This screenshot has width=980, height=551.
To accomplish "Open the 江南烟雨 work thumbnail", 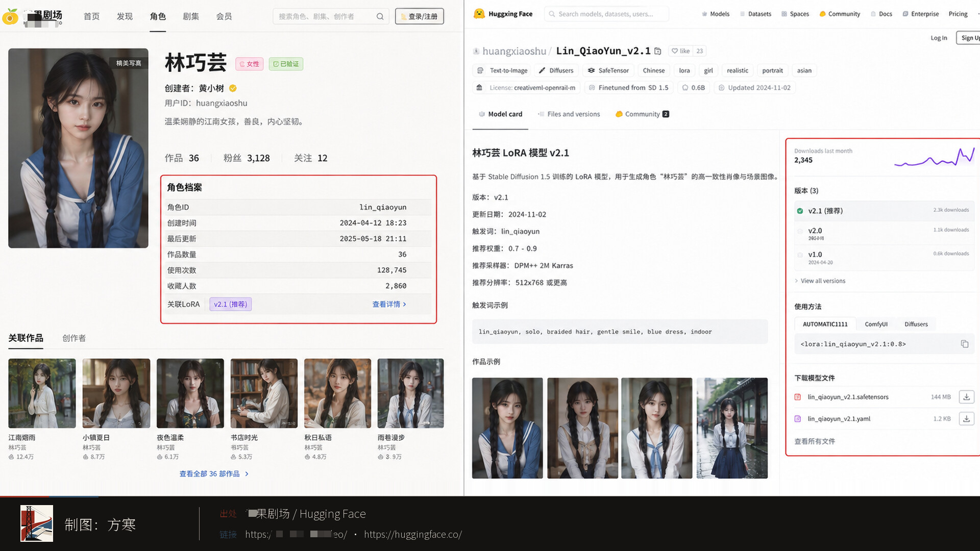I will [x=42, y=393].
